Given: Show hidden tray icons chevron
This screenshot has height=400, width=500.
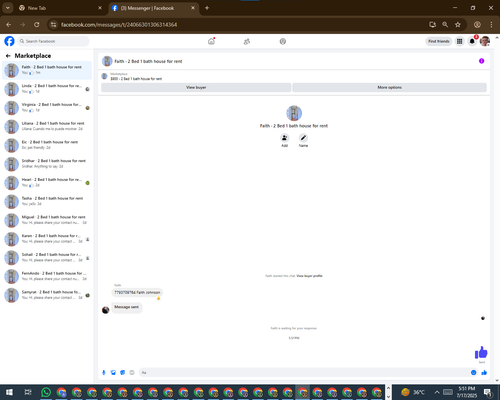Looking at the screenshot, I should click(437, 392).
